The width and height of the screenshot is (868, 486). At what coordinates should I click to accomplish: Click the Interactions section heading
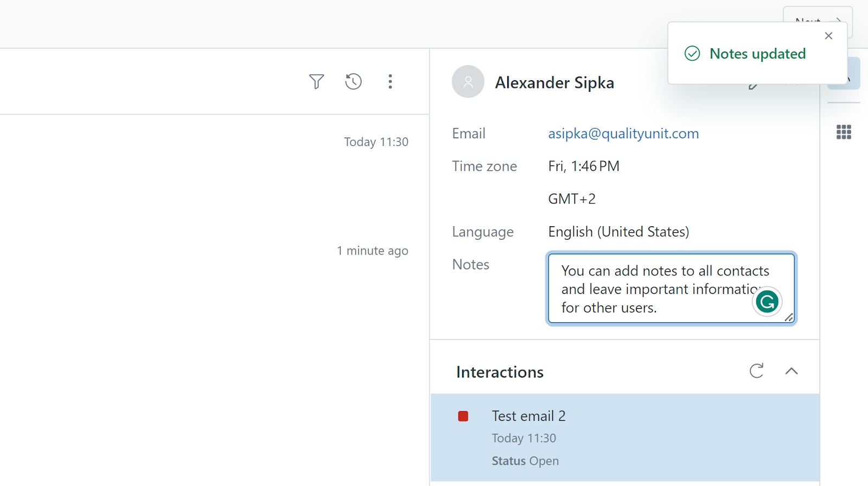coord(500,372)
